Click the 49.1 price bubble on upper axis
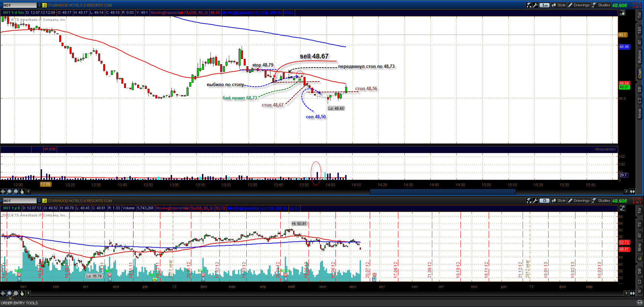Image resolution: width=644 pixels, height=307 pixels. [x=622, y=35]
